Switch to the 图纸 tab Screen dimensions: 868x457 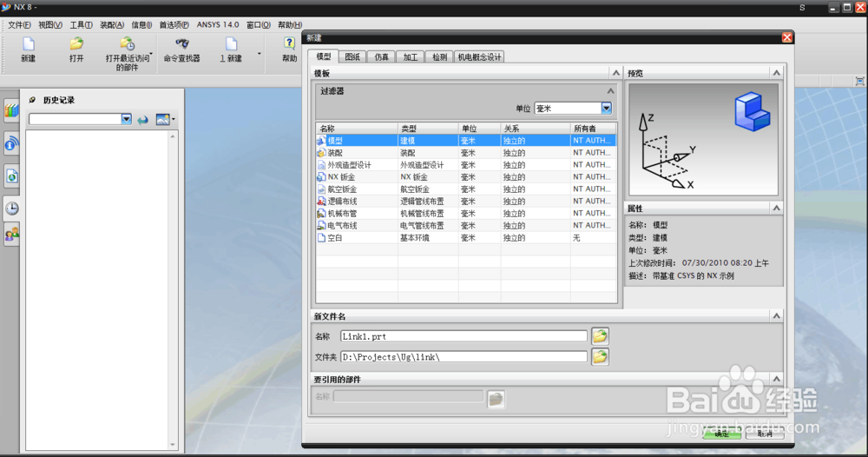click(352, 57)
